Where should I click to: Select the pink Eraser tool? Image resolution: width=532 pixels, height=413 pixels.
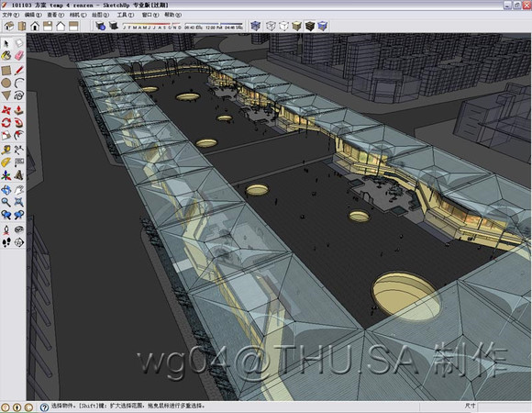pyautogui.click(x=19, y=55)
